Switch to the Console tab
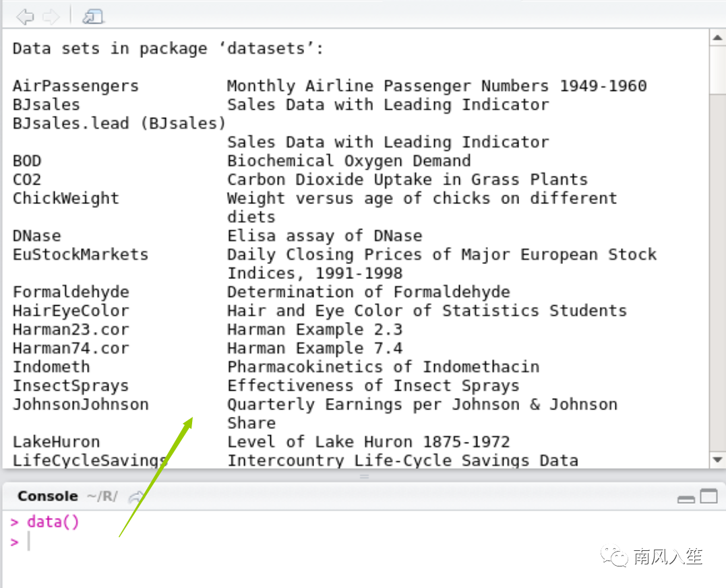726x588 pixels. 47,496
